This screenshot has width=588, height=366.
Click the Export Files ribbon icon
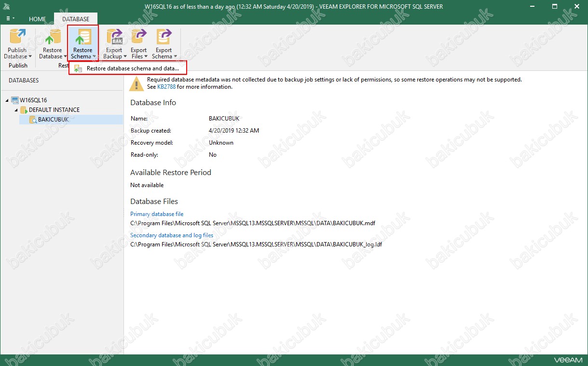[x=139, y=37]
